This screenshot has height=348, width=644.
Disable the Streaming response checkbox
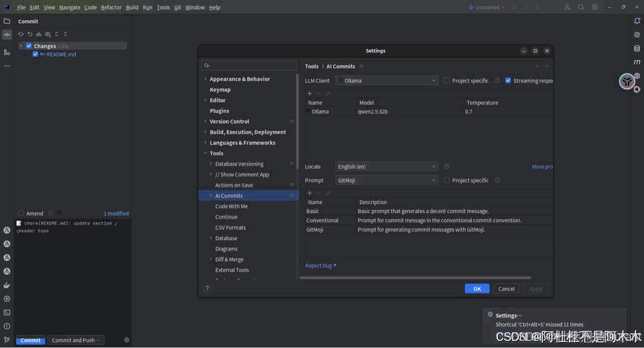[508, 81]
